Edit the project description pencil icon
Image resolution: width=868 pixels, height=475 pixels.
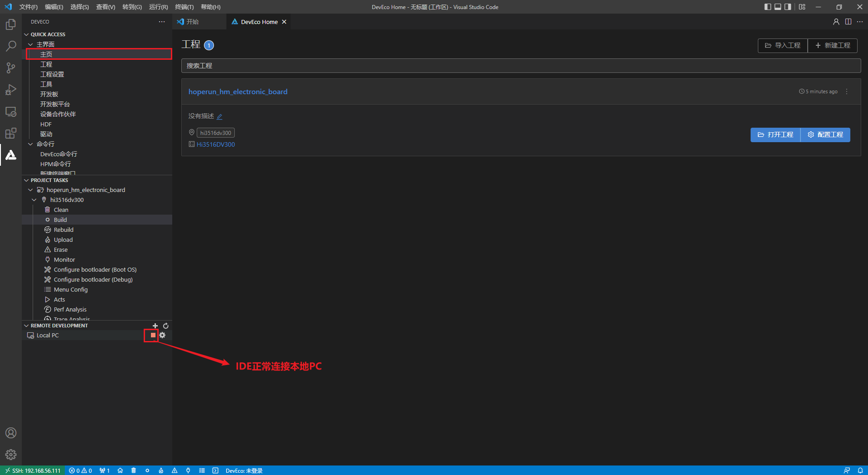[219, 116]
